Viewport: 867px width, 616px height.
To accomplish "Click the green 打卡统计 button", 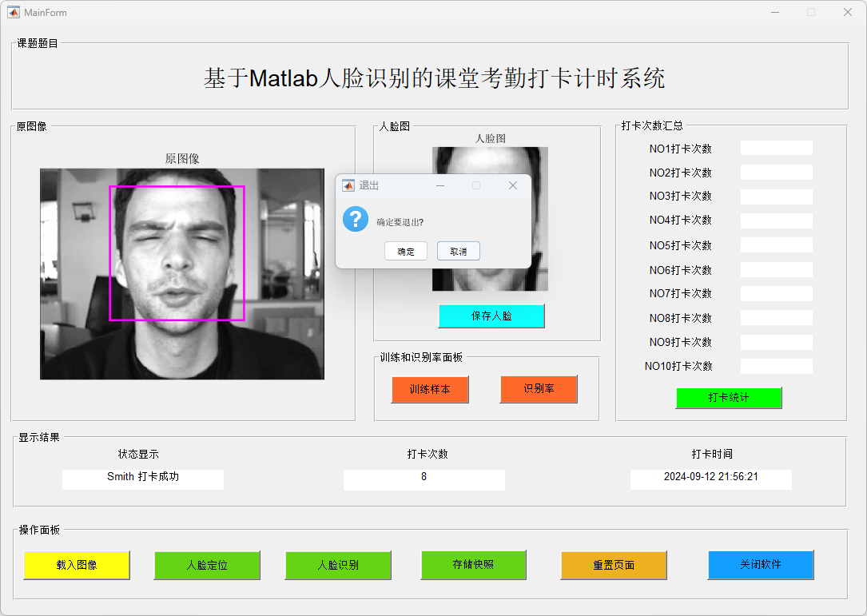I will click(729, 398).
